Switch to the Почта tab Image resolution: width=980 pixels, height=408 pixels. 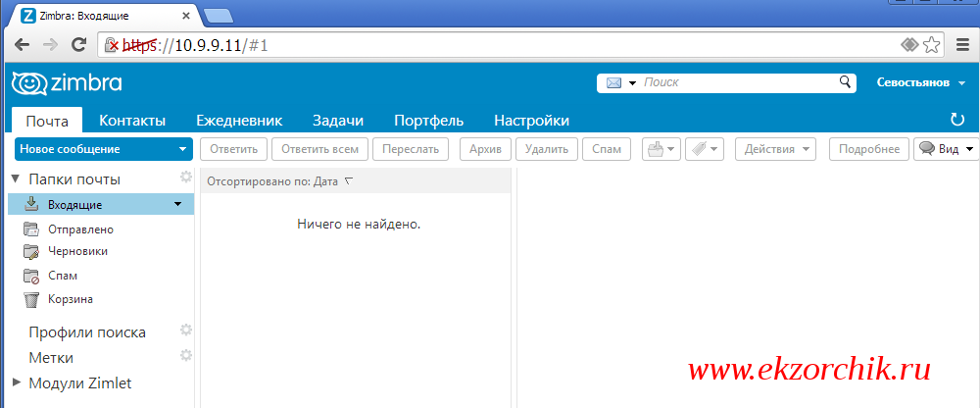pyautogui.click(x=47, y=121)
